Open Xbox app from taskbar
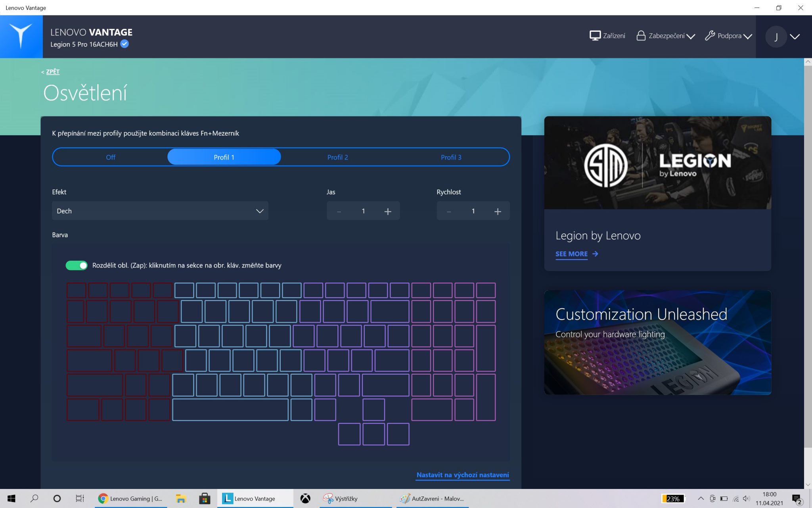Image resolution: width=812 pixels, height=508 pixels. pyautogui.click(x=305, y=498)
